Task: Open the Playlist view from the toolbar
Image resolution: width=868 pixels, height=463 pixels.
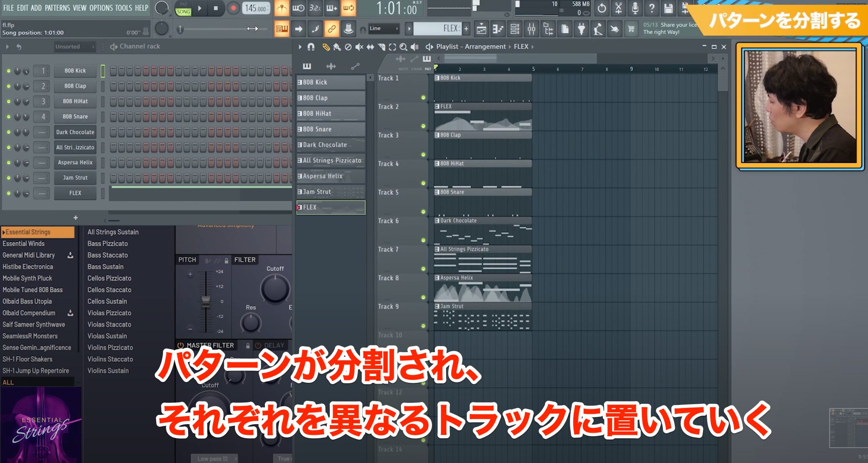Action: point(481,29)
